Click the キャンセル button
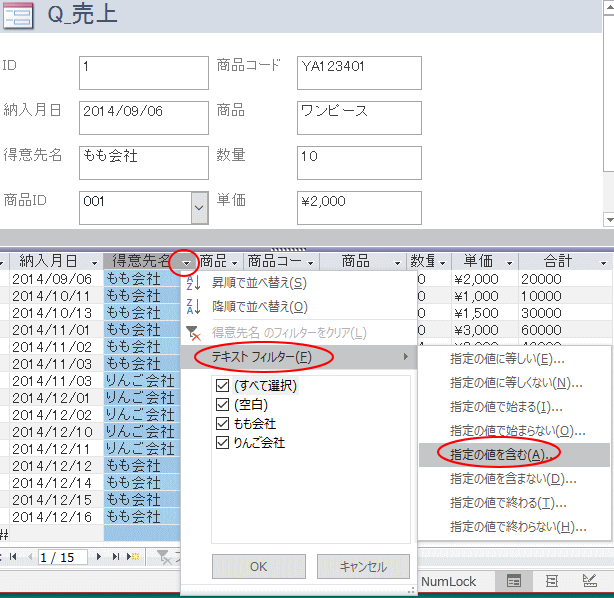This screenshot has width=614, height=598. 363,566
